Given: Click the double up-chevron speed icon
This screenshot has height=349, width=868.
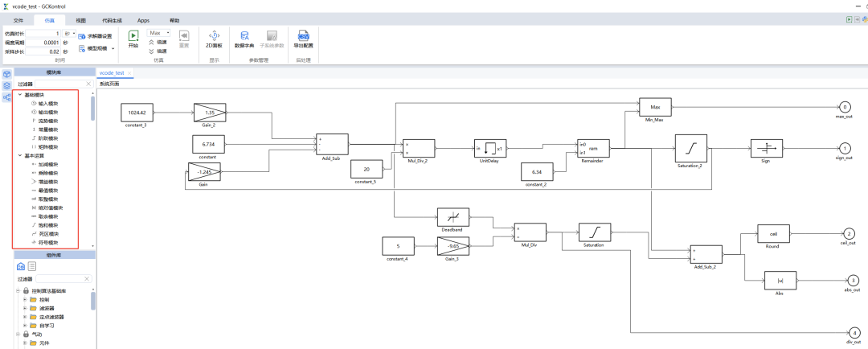Looking at the screenshot, I should coord(151,42).
